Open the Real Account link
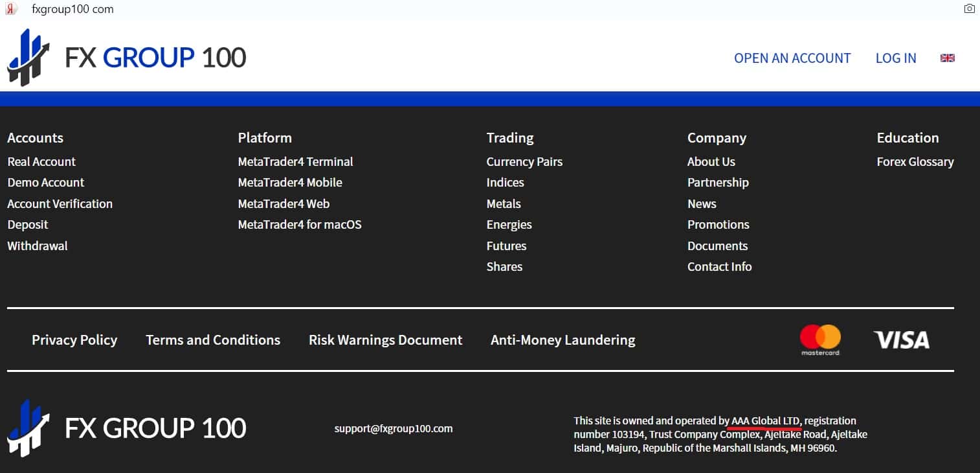The height and width of the screenshot is (473, 980). coord(41,162)
